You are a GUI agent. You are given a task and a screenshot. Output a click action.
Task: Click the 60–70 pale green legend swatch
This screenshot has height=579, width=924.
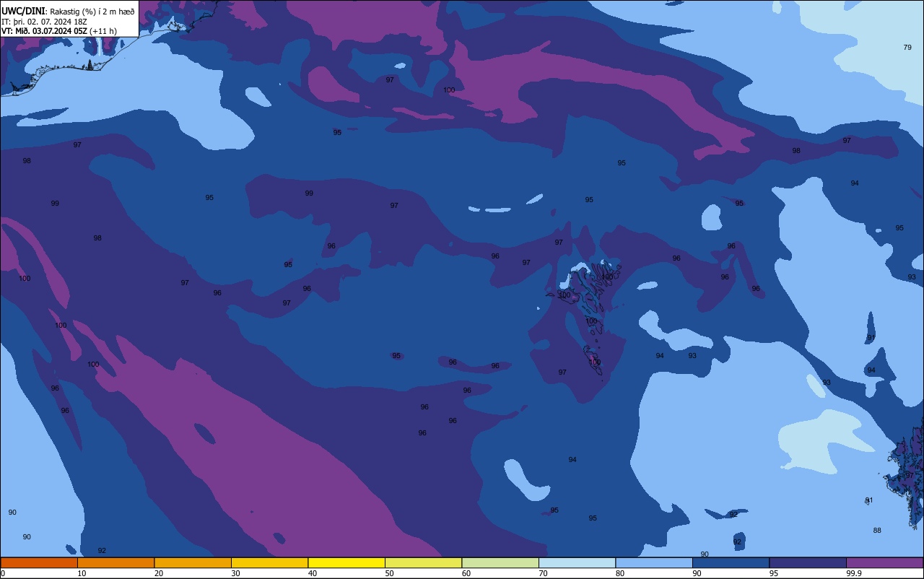pyautogui.click(x=500, y=562)
